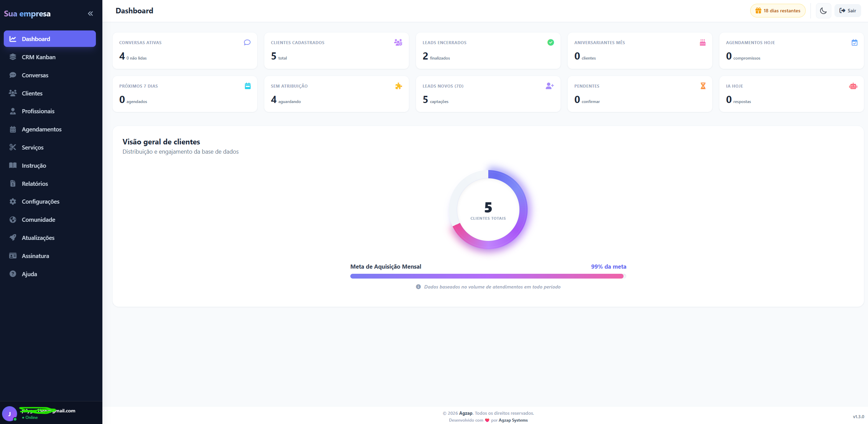Open the Ajuda help section

(29, 274)
